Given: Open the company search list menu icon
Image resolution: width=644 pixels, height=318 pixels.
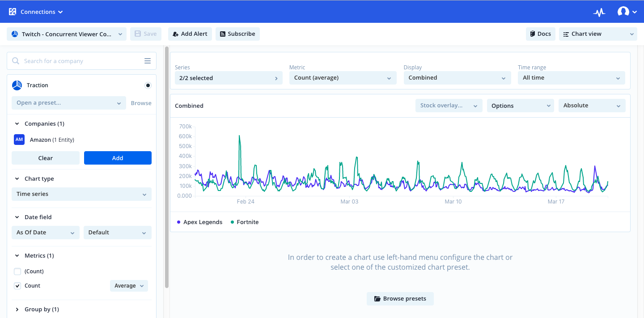Looking at the screenshot, I should [x=148, y=61].
